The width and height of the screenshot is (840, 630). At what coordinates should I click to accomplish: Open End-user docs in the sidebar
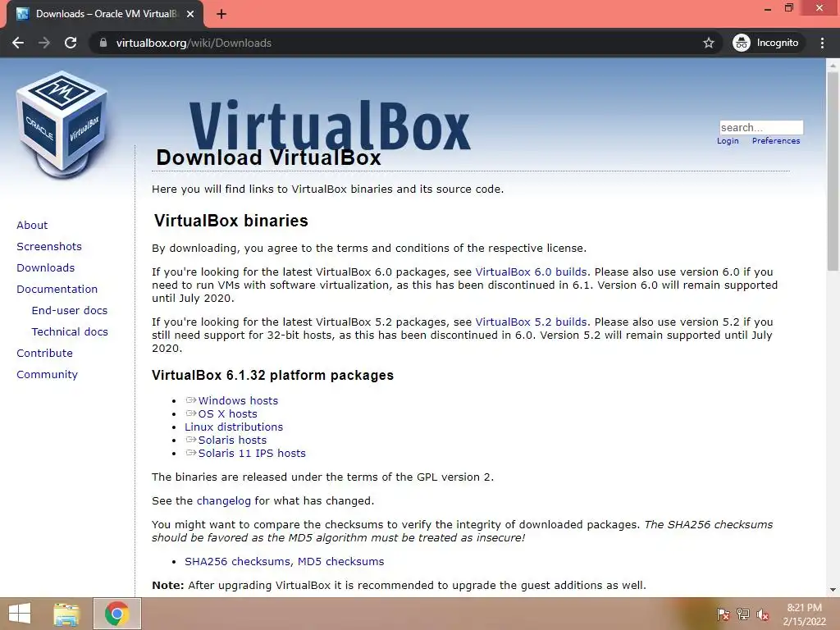(x=70, y=311)
